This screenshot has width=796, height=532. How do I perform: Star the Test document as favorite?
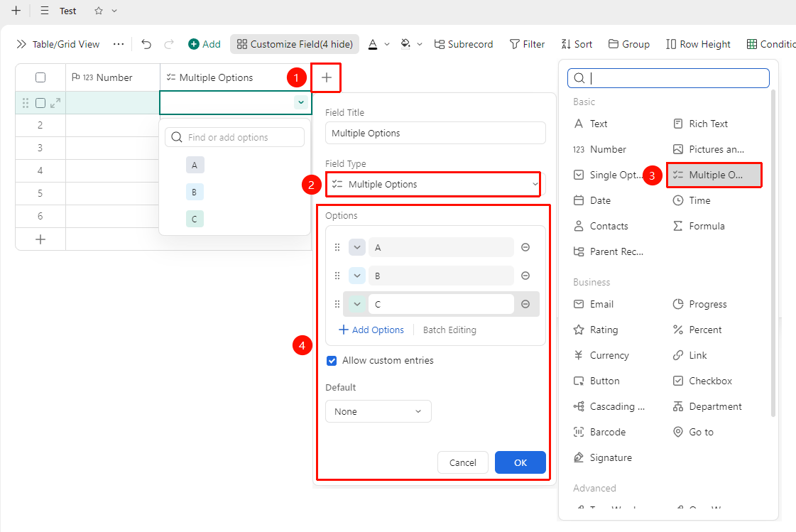pyautogui.click(x=99, y=11)
